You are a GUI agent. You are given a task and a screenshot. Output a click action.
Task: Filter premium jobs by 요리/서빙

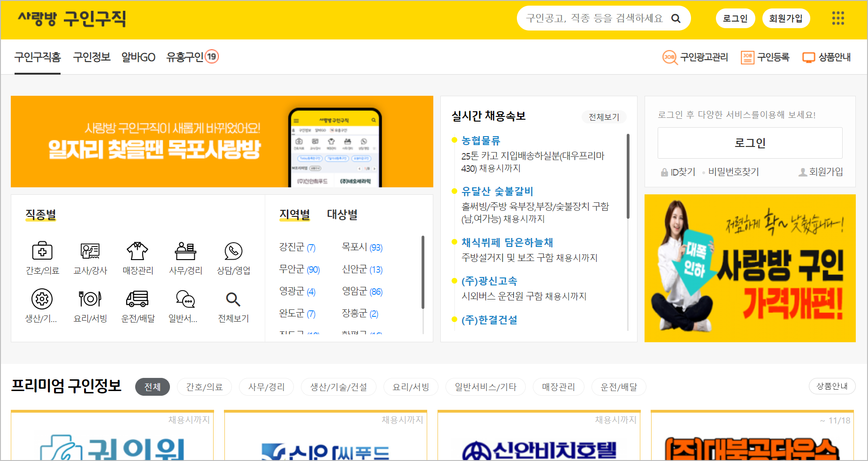[411, 387]
